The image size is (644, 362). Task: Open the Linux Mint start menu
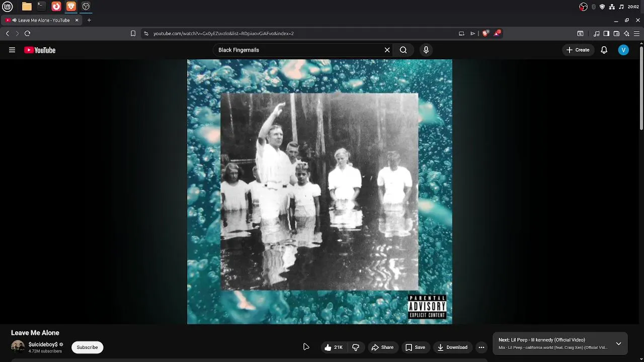click(x=7, y=7)
